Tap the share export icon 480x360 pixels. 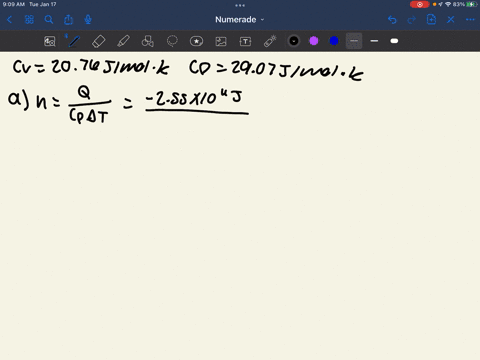pyautogui.click(x=68, y=20)
